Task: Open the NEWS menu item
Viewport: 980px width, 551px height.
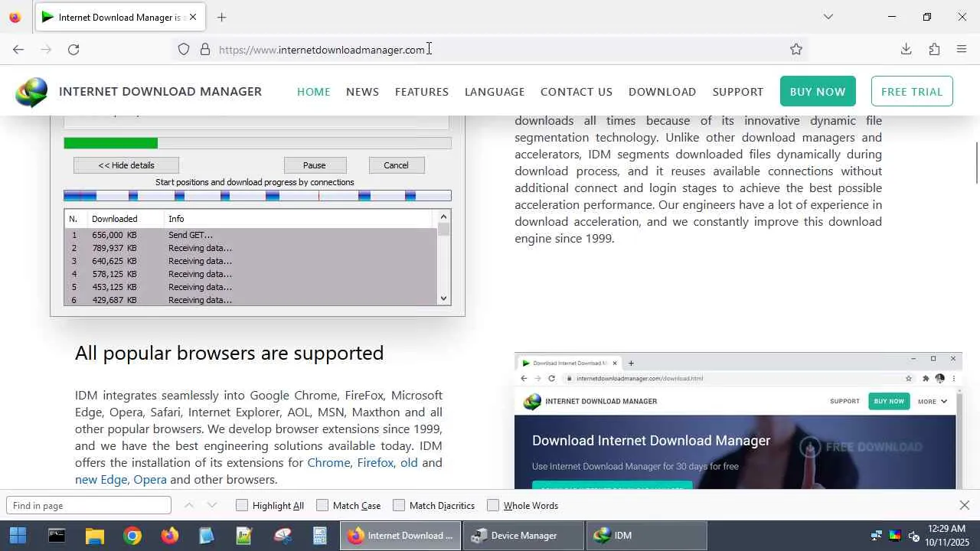Action: 362,92
